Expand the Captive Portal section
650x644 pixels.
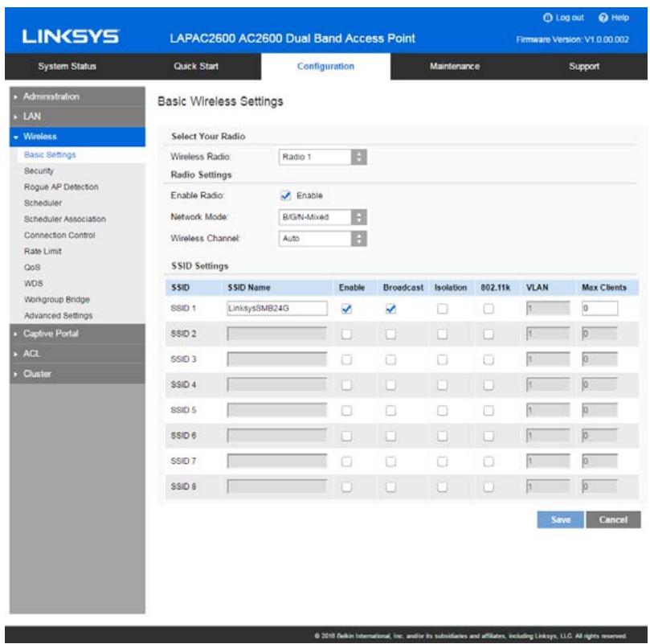[77, 334]
